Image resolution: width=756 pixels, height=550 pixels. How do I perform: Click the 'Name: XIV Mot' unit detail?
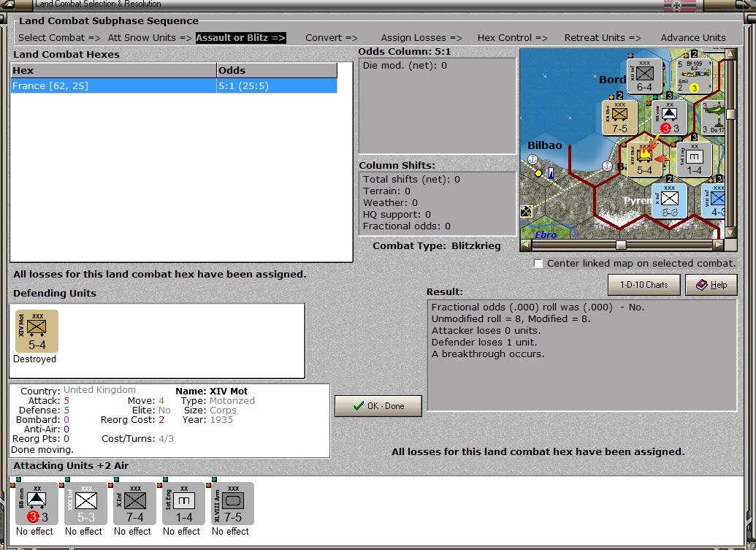click(211, 391)
